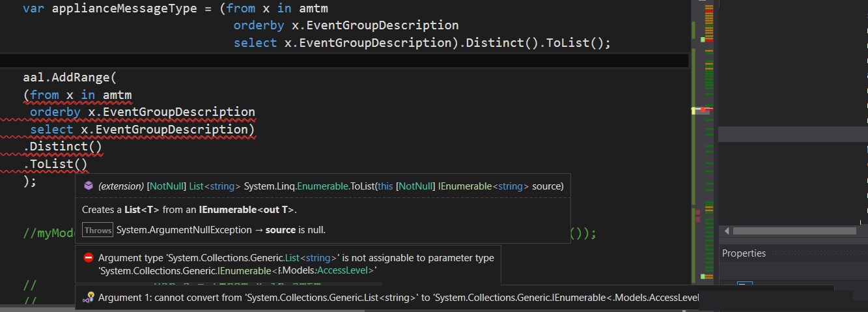This screenshot has height=312, width=868.
Task: Click the left arrow of horizontal scrollbar
Action: [x=727, y=231]
